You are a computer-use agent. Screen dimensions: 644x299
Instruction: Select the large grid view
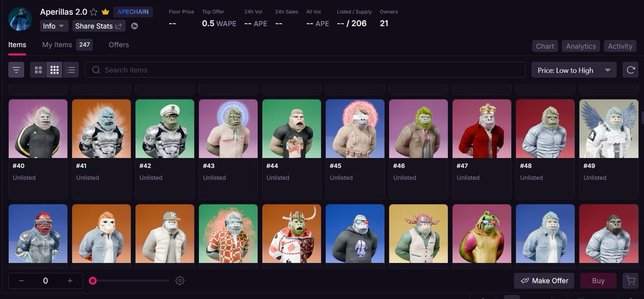(38, 70)
